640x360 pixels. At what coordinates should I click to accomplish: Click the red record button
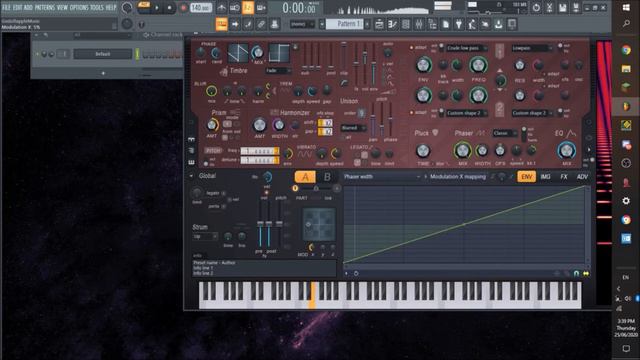(x=183, y=8)
